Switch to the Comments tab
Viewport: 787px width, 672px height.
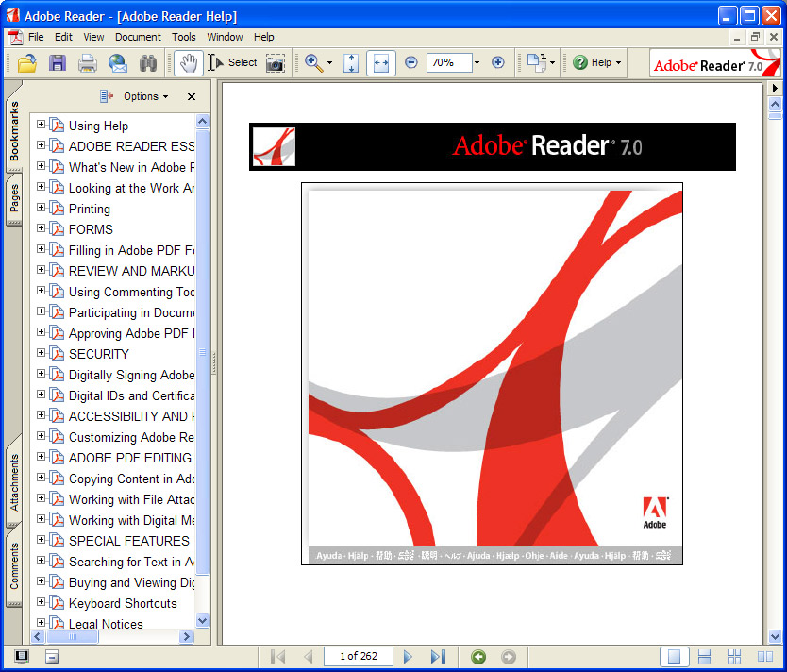(14, 566)
